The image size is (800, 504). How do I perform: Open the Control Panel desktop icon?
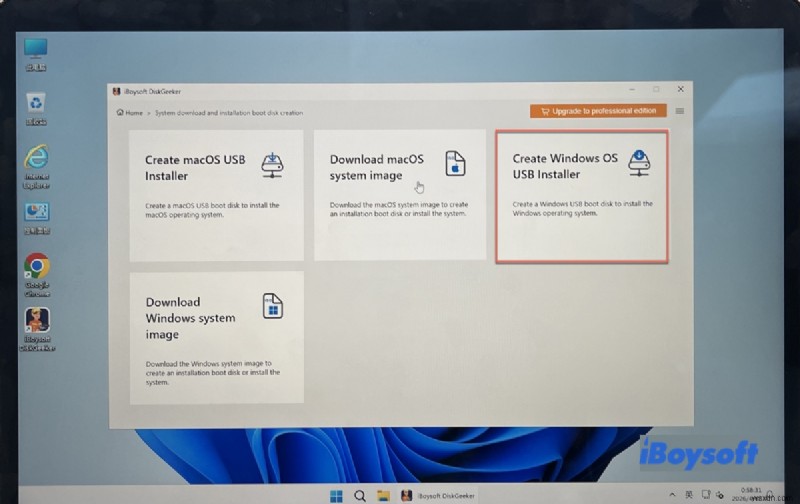(x=37, y=219)
